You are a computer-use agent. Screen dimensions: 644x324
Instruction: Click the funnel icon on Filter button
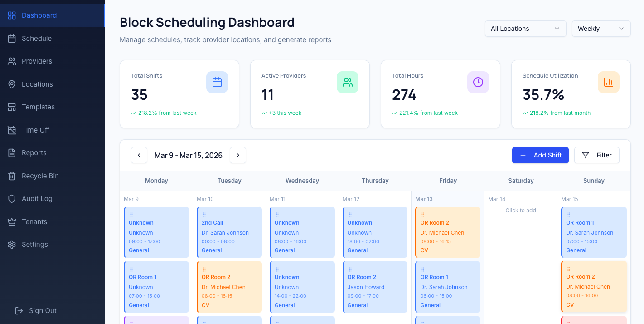point(586,155)
